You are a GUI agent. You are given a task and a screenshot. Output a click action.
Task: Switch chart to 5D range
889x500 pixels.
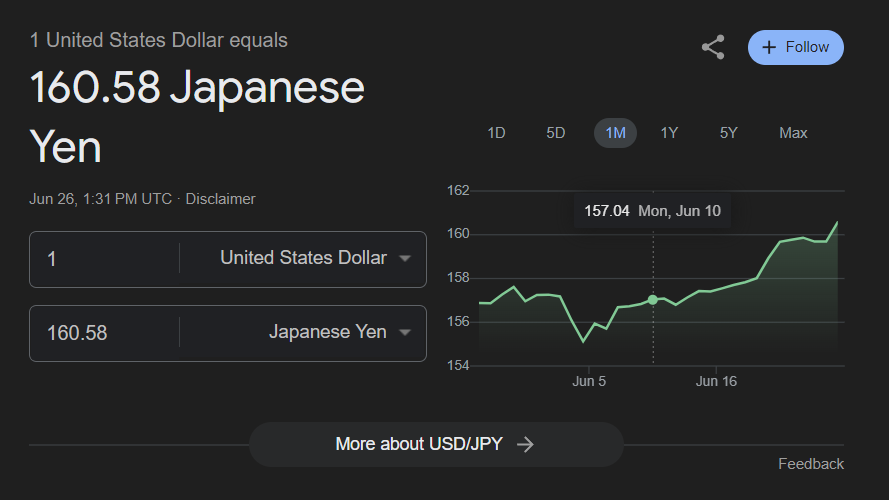[555, 133]
